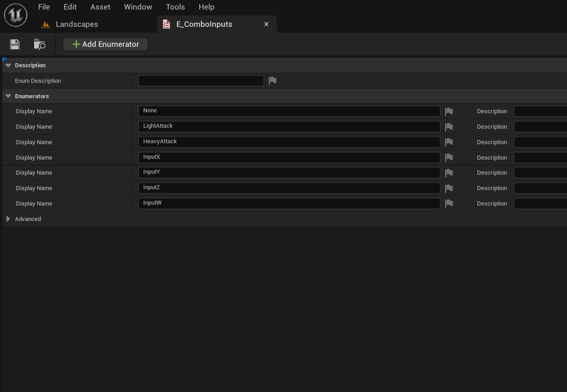Expand the Advanced section
567x392 pixels.
click(x=8, y=219)
